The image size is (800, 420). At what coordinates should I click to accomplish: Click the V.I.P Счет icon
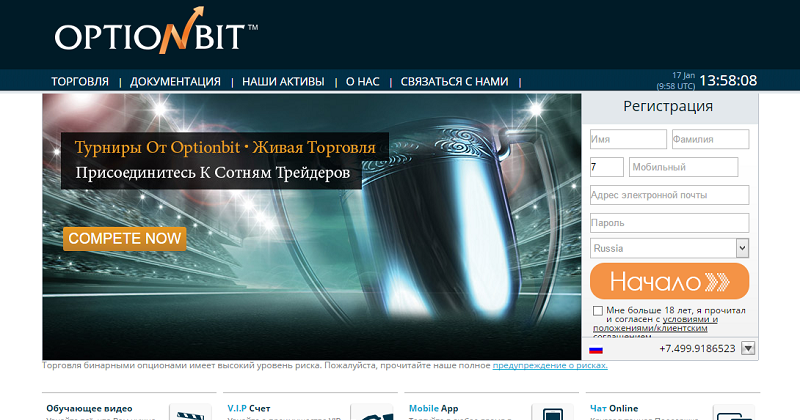click(371, 412)
